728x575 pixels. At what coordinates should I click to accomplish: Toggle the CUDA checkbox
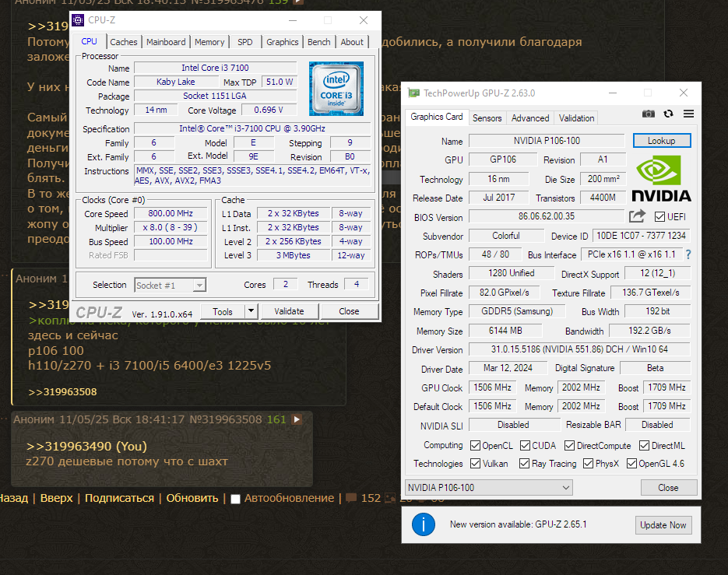click(525, 446)
